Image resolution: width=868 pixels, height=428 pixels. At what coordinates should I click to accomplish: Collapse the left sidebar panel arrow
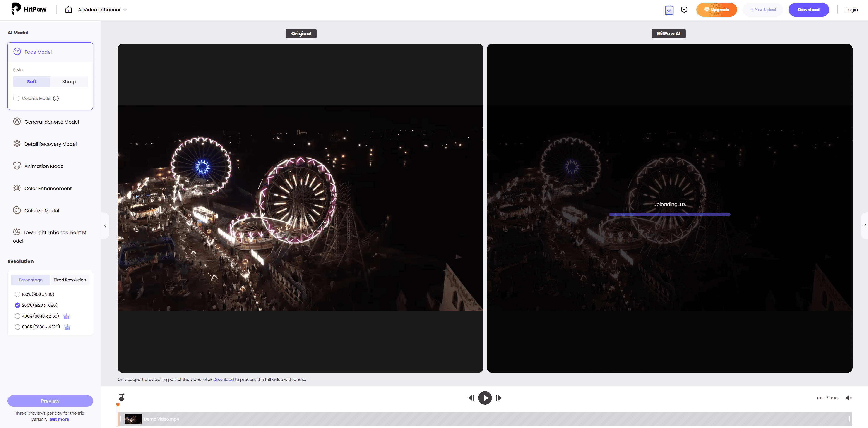tap(105, 226)
